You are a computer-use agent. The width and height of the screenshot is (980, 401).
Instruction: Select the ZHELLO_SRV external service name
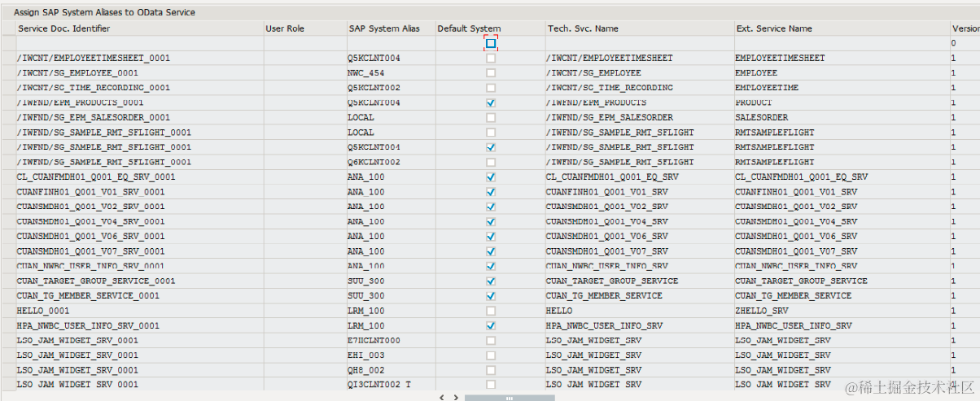[842, 311]
